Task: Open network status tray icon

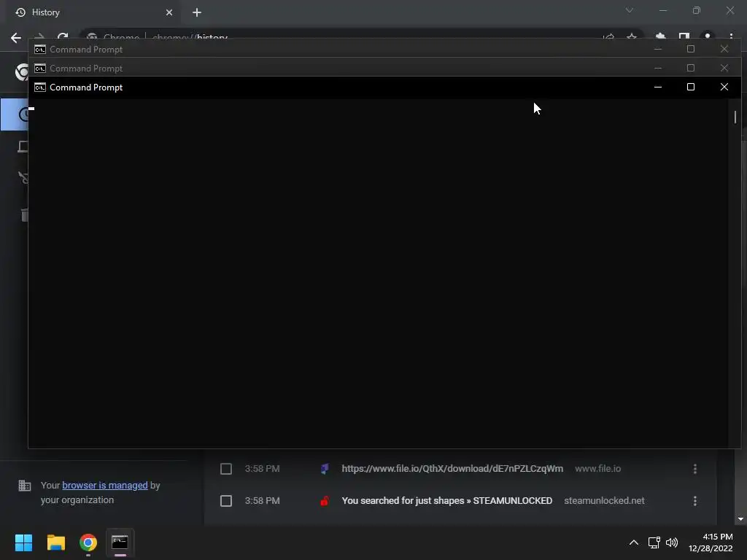Action: [x=654, y=542]
